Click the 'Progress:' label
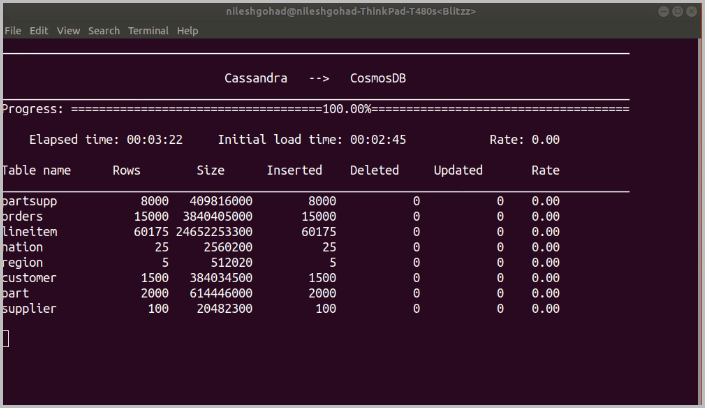 pos(33,109)
